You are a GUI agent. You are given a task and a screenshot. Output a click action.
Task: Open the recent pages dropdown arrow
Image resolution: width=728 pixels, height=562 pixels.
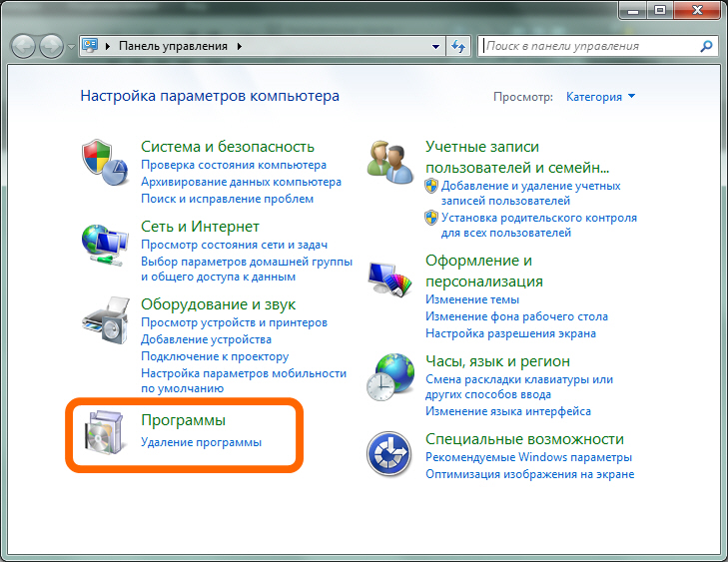coord(71,47)
